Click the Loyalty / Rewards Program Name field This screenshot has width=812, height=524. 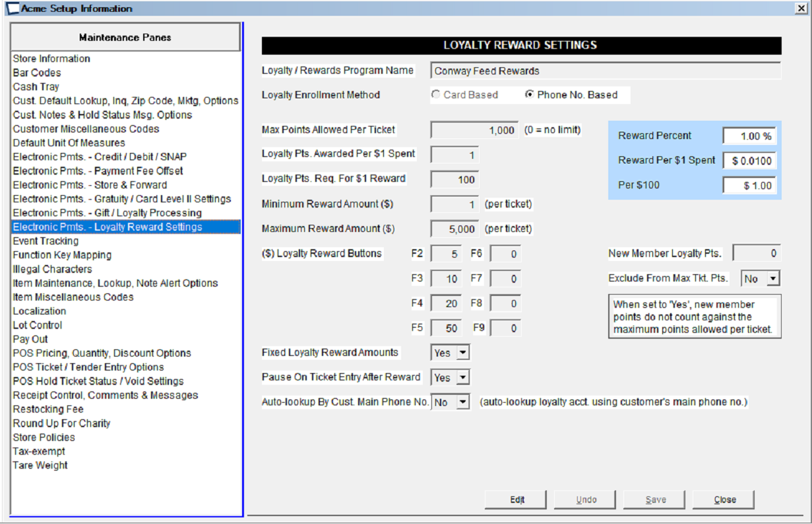coord(605,71)
